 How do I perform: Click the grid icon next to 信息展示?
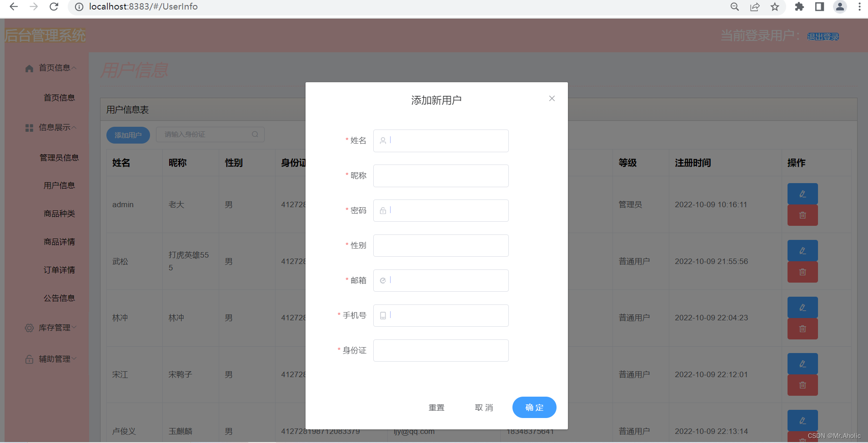[29, 128]
